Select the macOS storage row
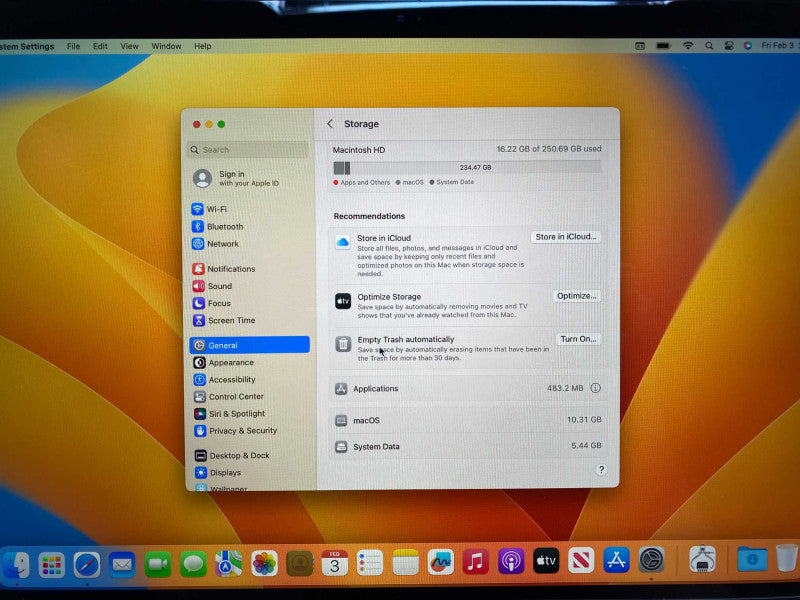The height and width of the screenshot is (600, 800). tap(467, 420)
